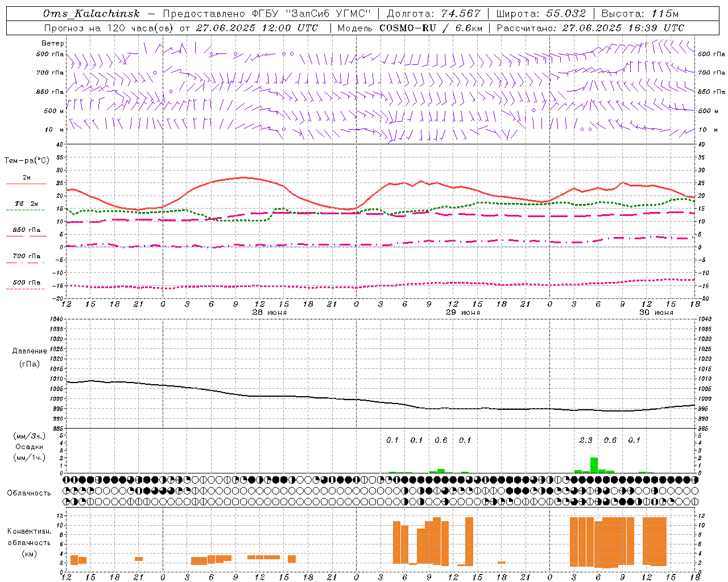Click the '2.3' precipitation amount value

click(x=586, y=440)
